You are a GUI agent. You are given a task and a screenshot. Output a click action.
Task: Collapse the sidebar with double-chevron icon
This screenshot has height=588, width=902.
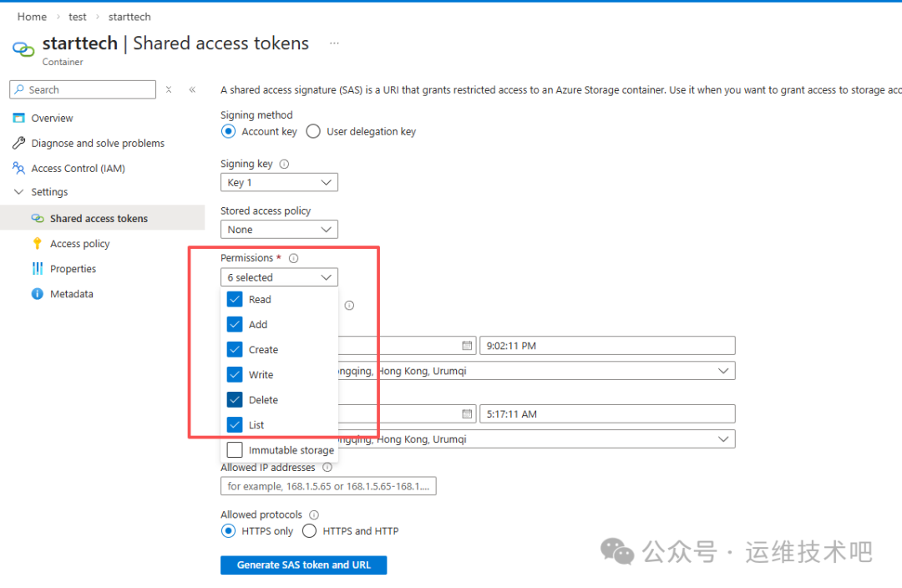click(x=192, y=90)
